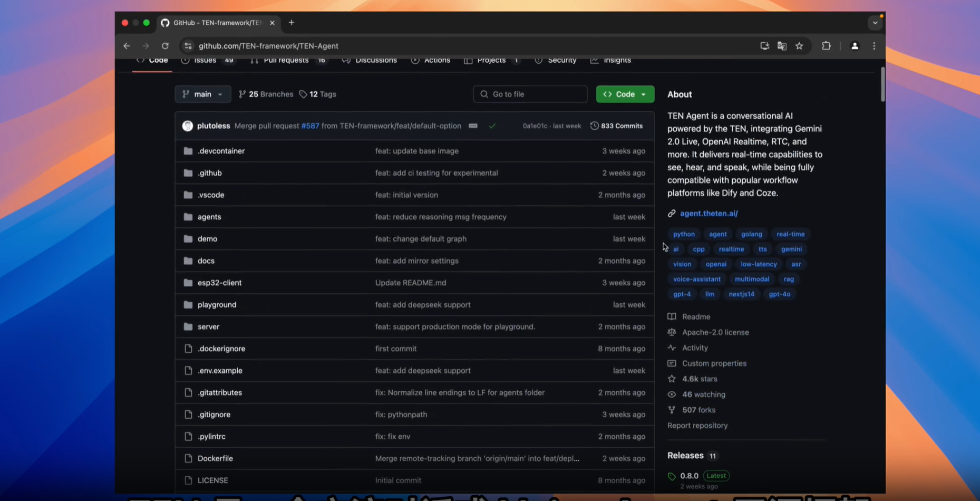The image size is (980, 501).
Task: Go back with the browser back arrow
Action: pyautogui.click(x=127, y=46)
